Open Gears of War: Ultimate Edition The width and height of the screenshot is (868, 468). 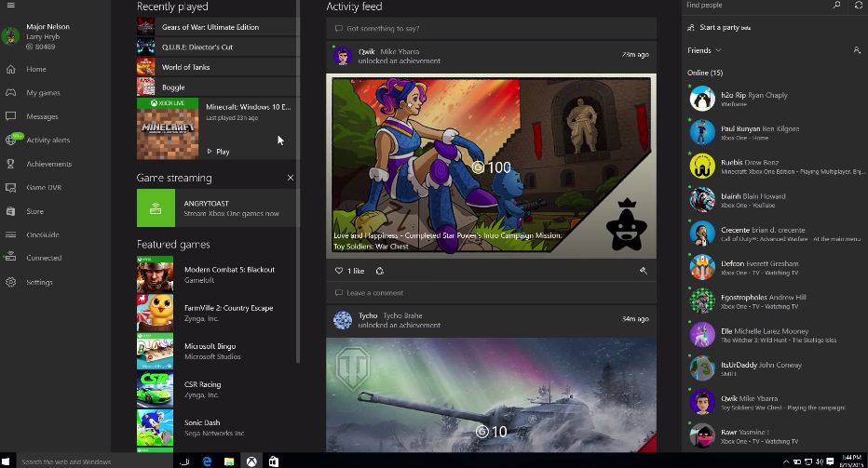(218, 27)
